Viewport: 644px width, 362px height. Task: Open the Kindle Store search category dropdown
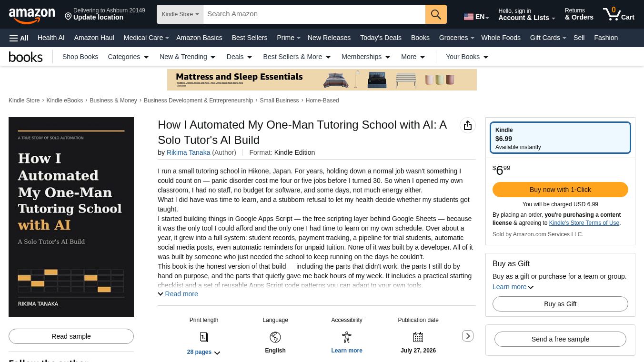(x=180, y=14)
